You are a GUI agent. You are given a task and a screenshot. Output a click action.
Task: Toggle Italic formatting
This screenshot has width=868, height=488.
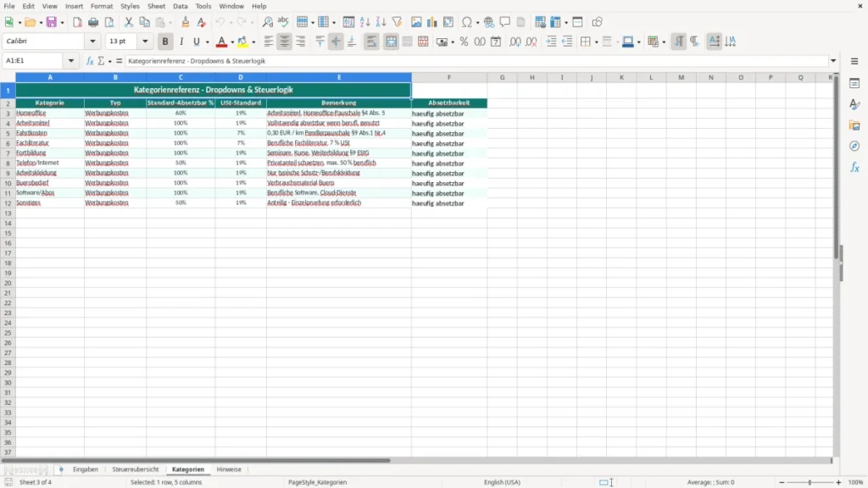pyautogui.click(x=181, y=42)
